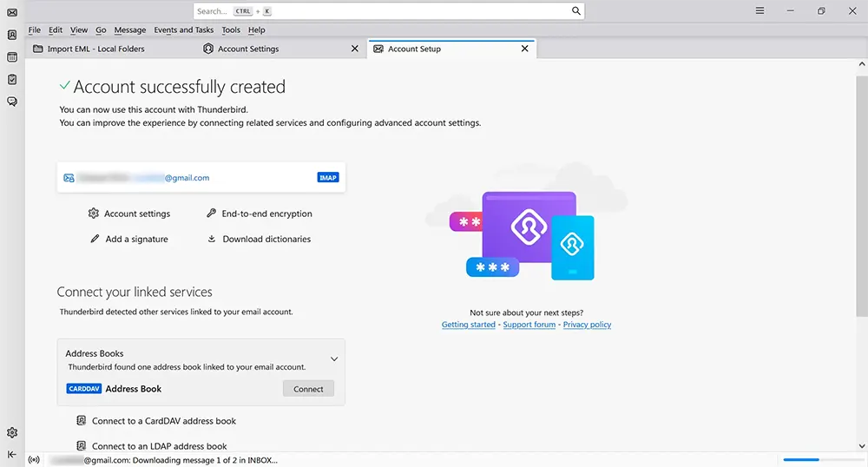Open the Edit menu
868x467 pixels.
[x=56, y=30]
